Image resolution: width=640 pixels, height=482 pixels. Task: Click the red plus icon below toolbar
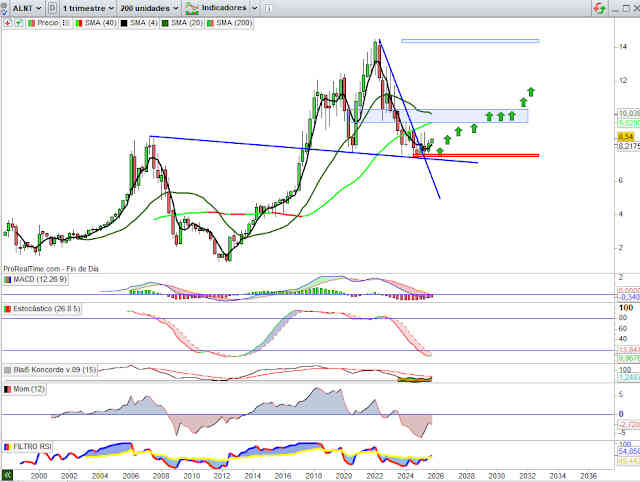click(7, 21)
